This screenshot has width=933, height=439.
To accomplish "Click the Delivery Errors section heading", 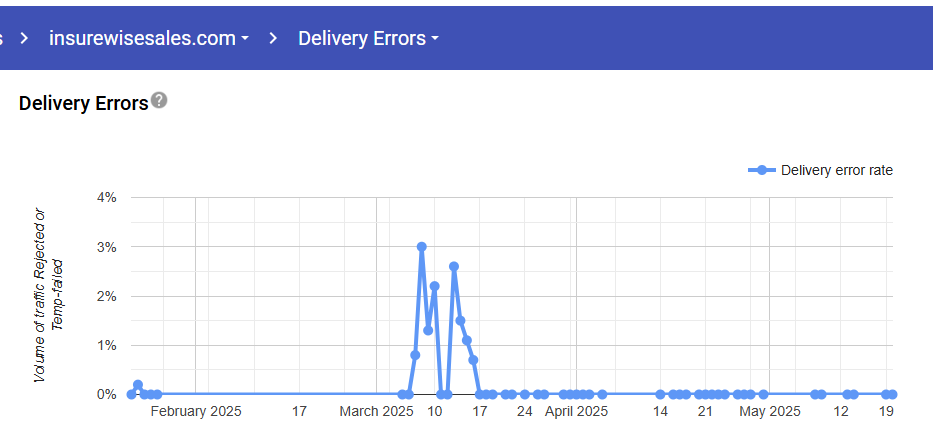I will [83, 103].
